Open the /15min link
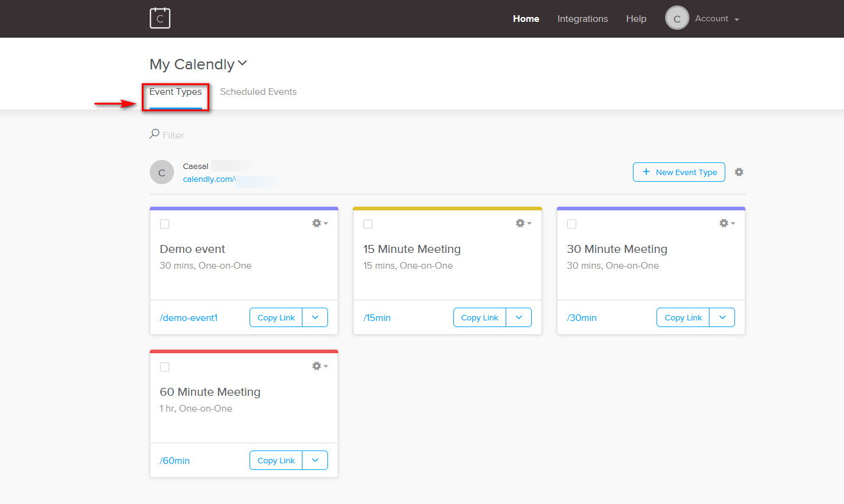 [x=377, y=318]
